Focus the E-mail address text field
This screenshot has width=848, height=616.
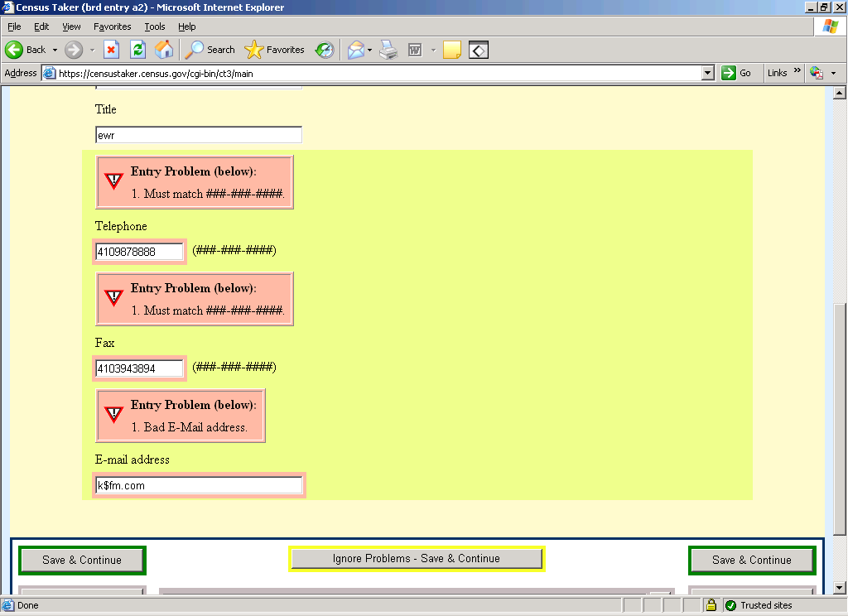199,485
